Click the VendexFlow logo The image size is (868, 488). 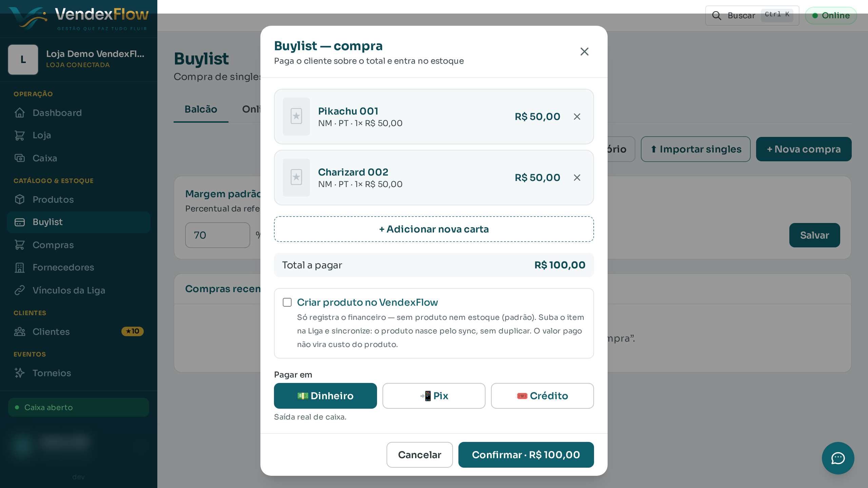tap(79, 18)
